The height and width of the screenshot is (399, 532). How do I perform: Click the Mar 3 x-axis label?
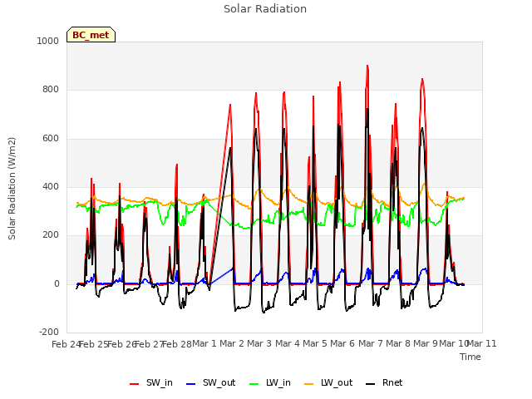coord(259,343)
